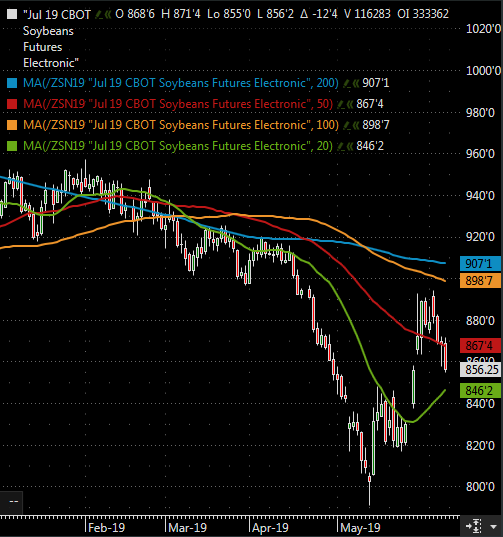Click the Mar-19 marker on time axis
The height and width of the screenshot is (537, 503).
pyautogui.click(x=188, y=528)
